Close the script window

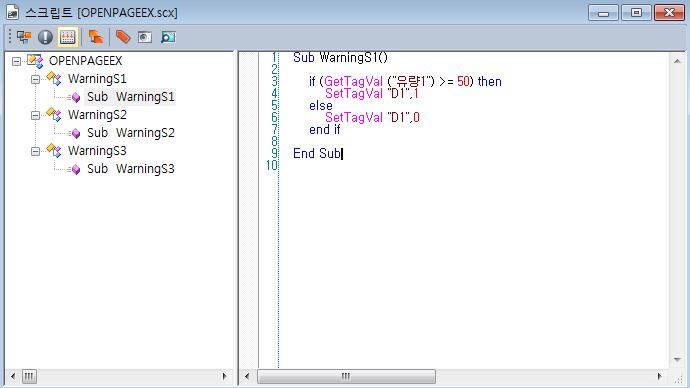669,13
